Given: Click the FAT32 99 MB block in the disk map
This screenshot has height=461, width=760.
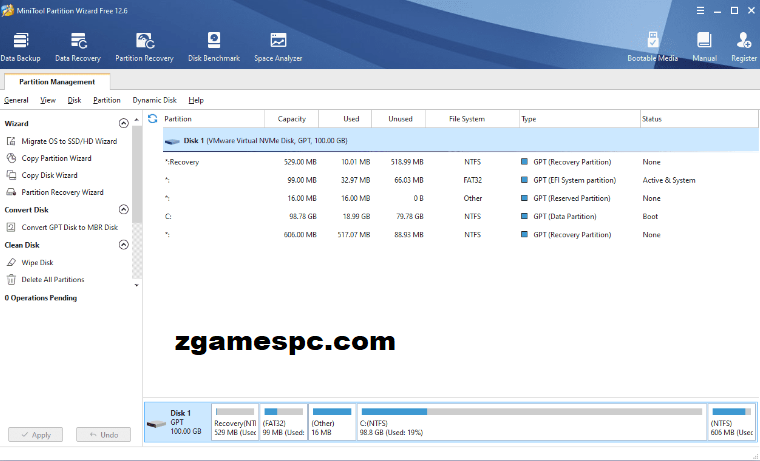Looking at the screenshot, I should coord(284,422).
